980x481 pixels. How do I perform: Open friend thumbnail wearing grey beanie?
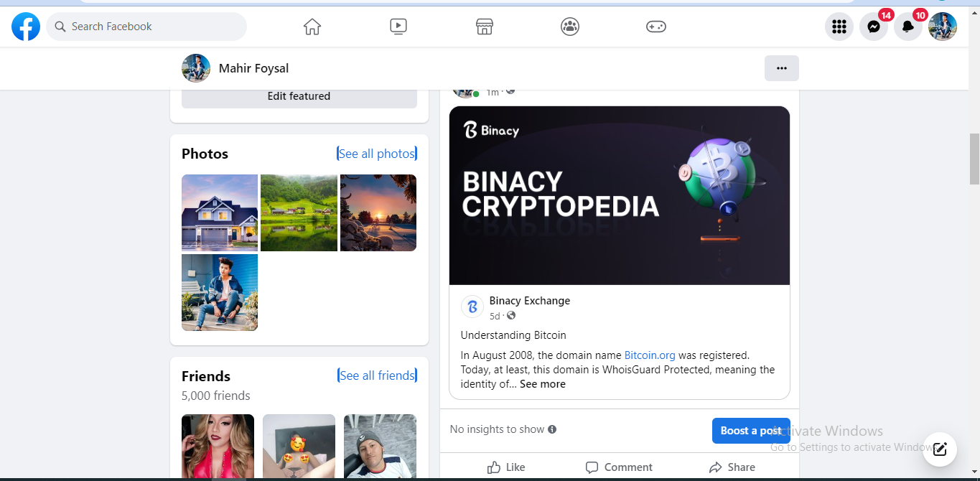(x=380, y=446)
